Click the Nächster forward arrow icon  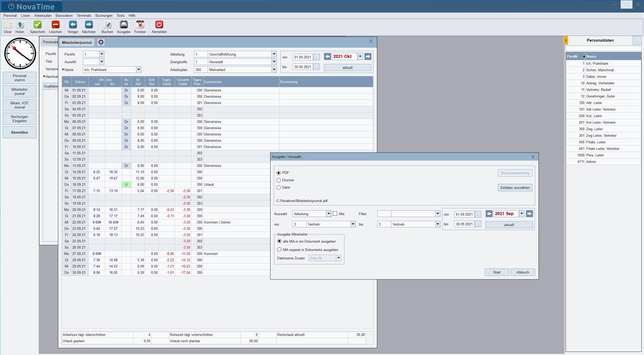89,25
